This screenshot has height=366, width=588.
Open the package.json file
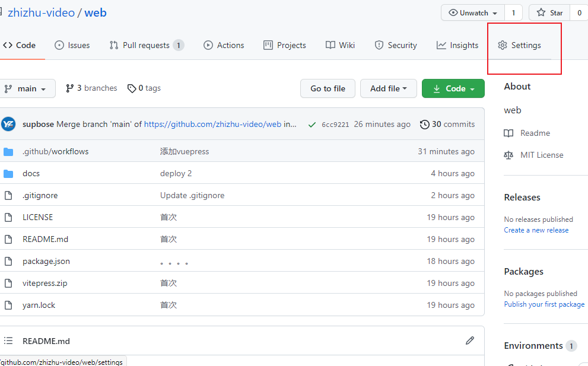point(46,262)
